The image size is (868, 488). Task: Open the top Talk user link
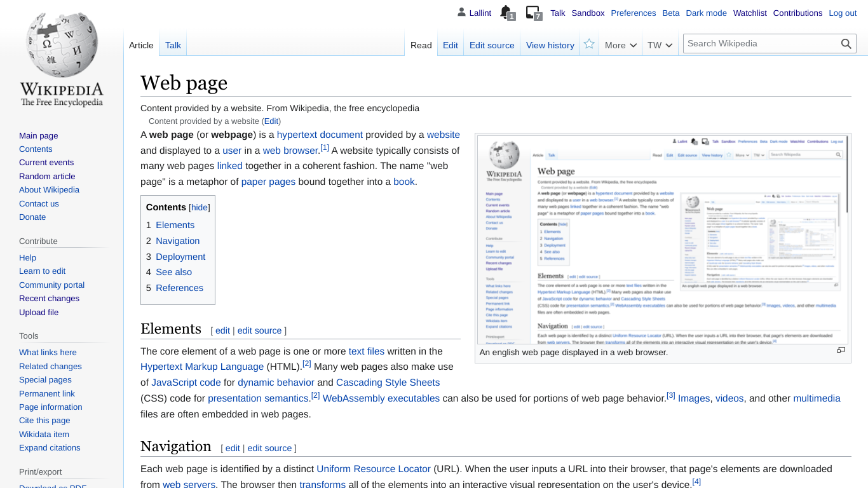pyautogui.click(x=558, y=13)
